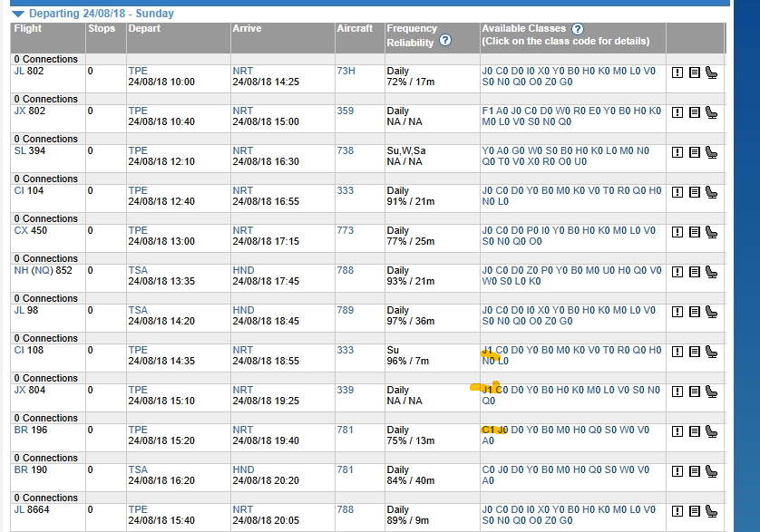This screenshot has width=760, height=532.
Task: Open the details list icon for NH 852
Action: tap(694, 272)
